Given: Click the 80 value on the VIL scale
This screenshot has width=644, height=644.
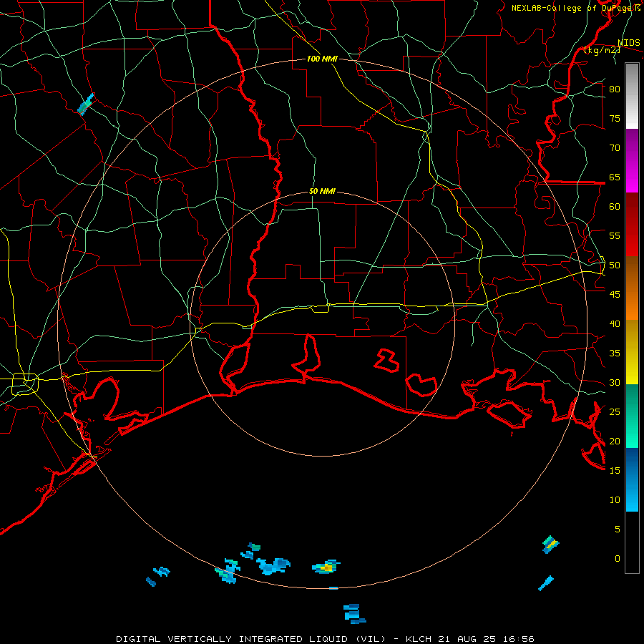Looking at the screenshot, I should point(615,89).
